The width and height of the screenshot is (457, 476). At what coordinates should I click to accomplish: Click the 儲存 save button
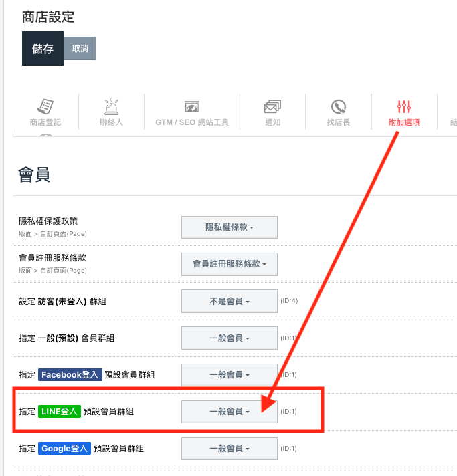[43, 49]
